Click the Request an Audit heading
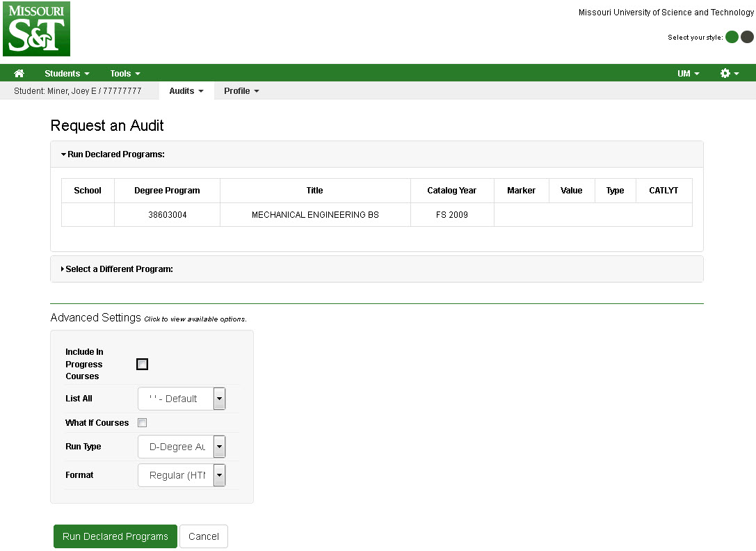Viewport: 756px width, 551px height. coord(107,125)
